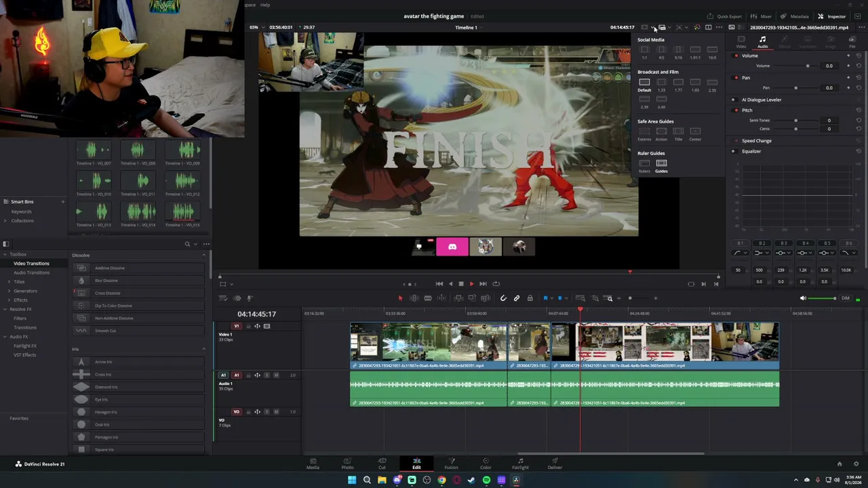Viewport: 868px width, 488px height.
Task: Jump to the first frame
Action: [x=439, y=284]
